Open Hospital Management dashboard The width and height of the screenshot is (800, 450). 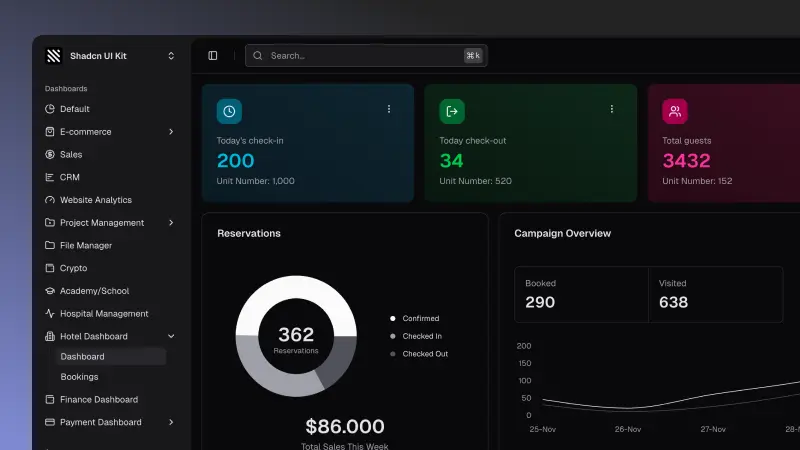(x=104, y=313)
